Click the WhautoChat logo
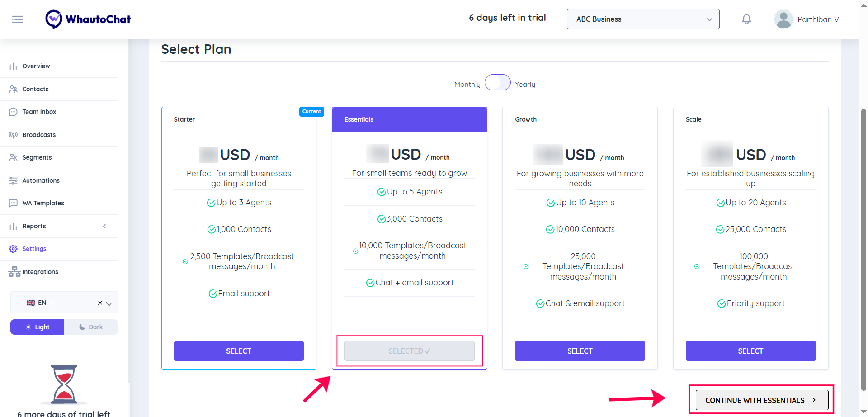 88,19
